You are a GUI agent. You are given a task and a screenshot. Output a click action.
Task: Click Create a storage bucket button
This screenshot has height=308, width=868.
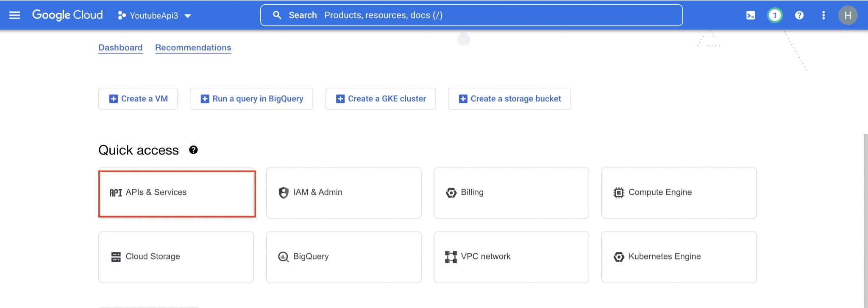click(509, 99)
